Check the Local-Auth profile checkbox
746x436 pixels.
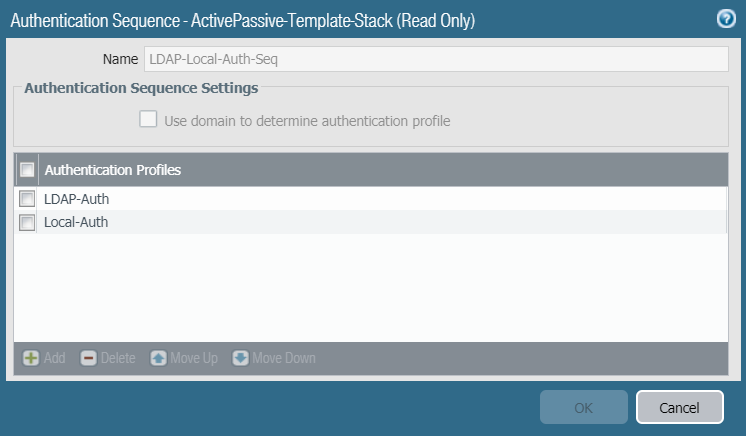click(x=27, y=222)
